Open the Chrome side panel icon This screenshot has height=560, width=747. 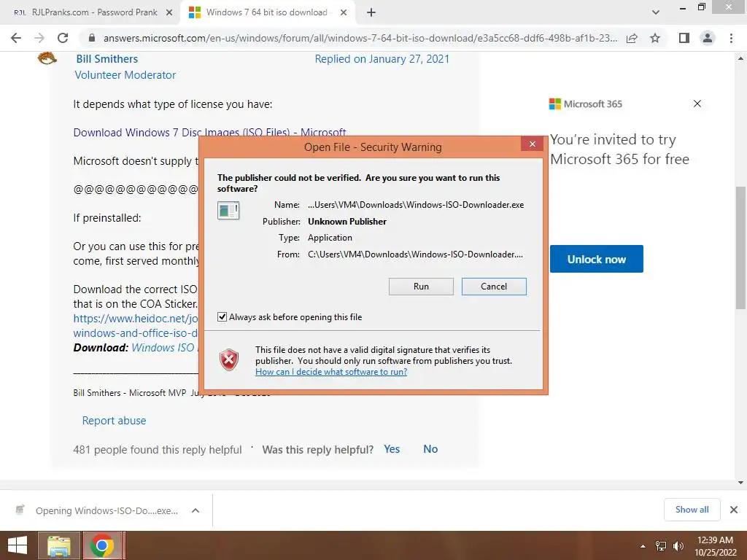[x=684, y=38]
